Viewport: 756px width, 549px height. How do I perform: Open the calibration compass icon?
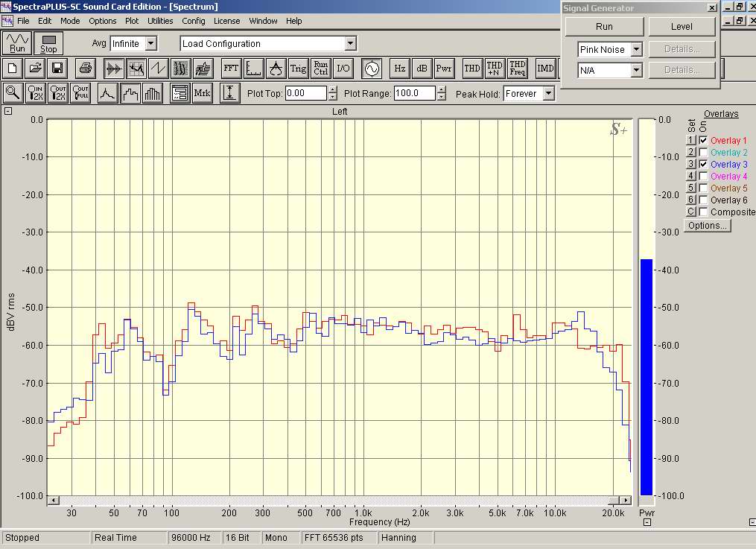(276, 69)
